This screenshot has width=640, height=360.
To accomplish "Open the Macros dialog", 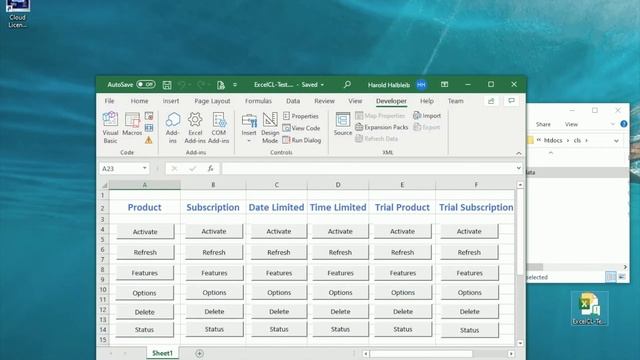I will coord(132,124).
